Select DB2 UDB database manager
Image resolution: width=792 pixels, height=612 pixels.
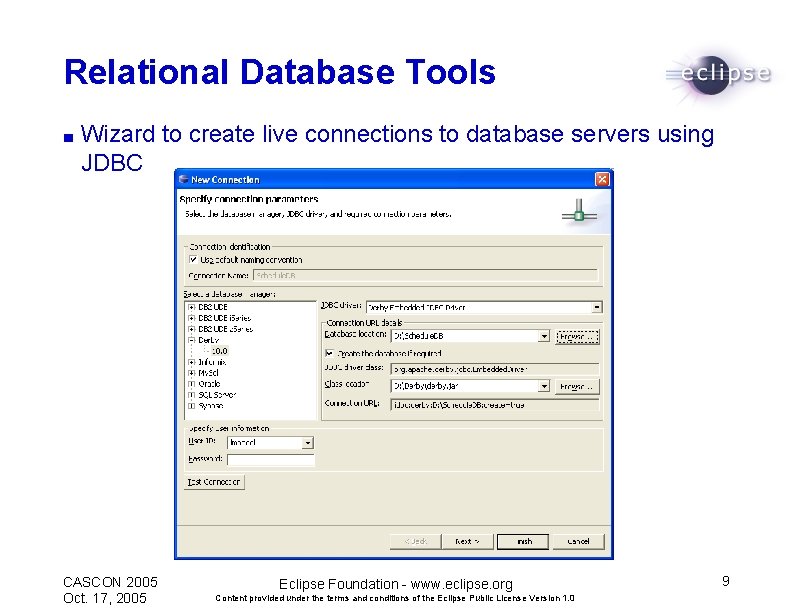[213, 307]
